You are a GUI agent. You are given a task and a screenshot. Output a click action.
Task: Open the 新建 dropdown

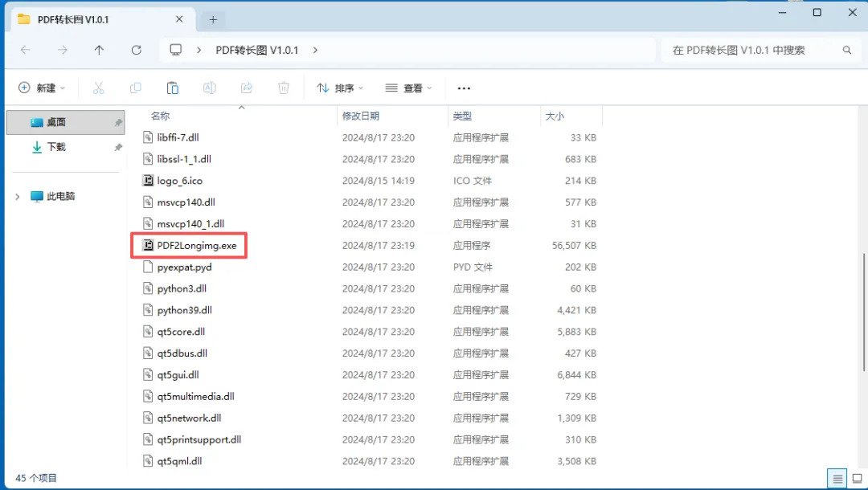click(x=42, y=88)
